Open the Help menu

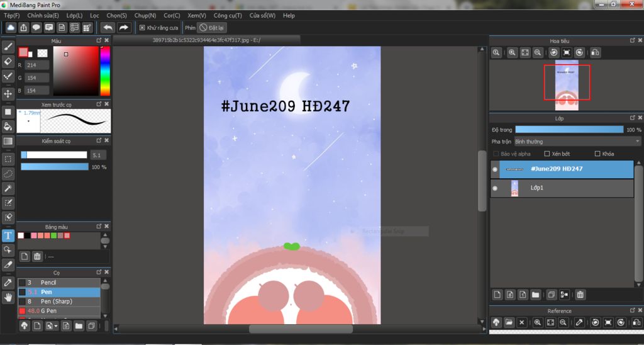point(289,16)
